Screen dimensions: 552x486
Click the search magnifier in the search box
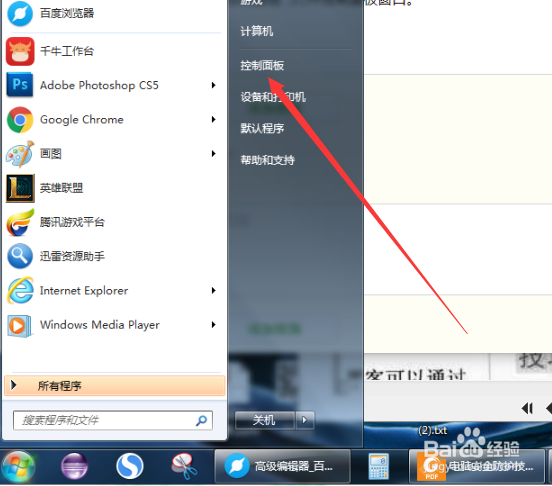coord(201,420)
